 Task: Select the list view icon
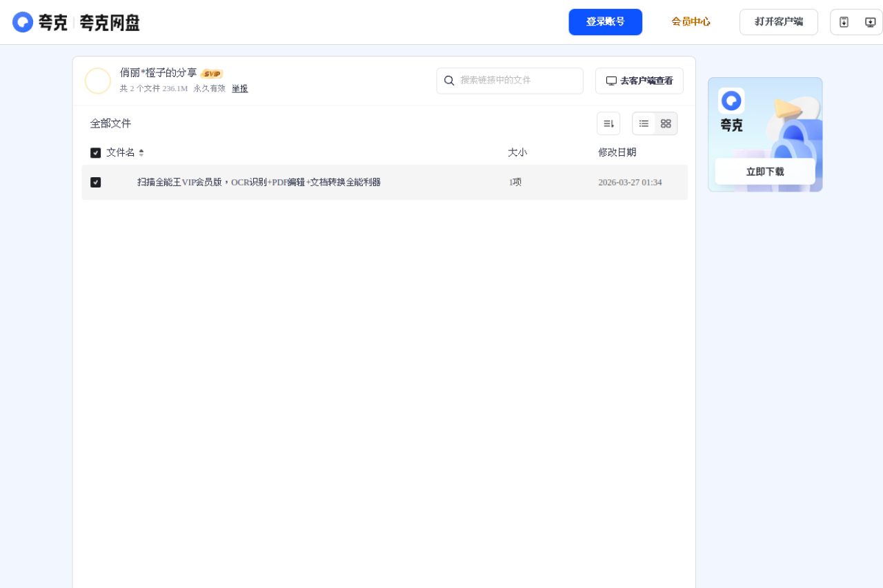click(x=644, y=123)
